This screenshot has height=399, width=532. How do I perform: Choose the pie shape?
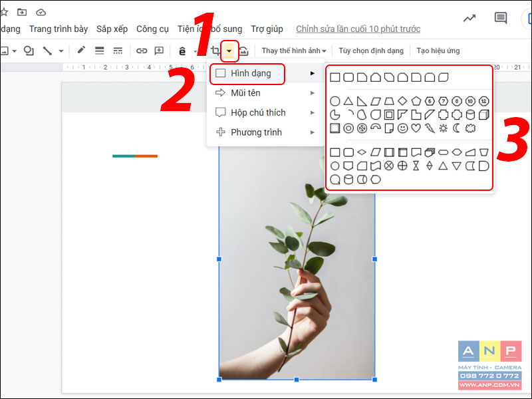pyautogui.click(x=334, y=114)
